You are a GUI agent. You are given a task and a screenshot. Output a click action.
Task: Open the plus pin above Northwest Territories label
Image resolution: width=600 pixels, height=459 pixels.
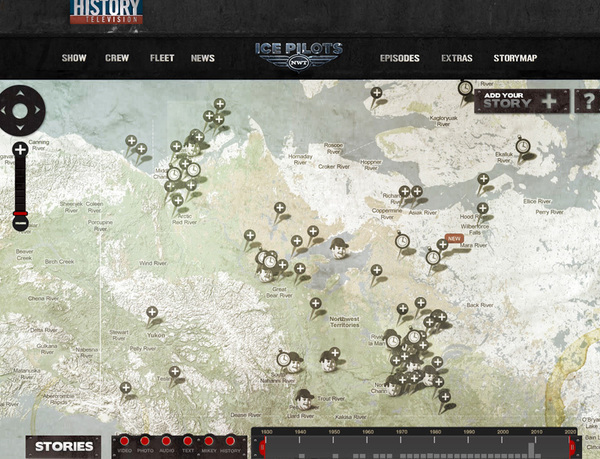(315, 303)
